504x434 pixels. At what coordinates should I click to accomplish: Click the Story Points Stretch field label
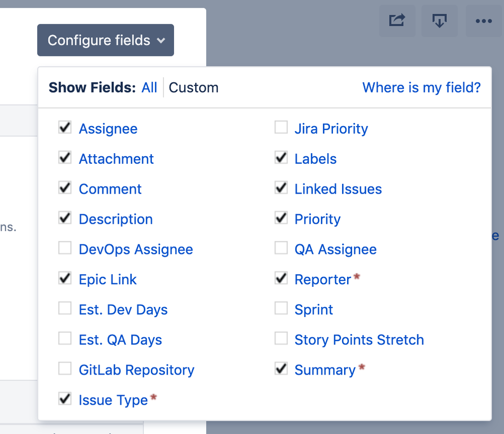click(359, 340)
